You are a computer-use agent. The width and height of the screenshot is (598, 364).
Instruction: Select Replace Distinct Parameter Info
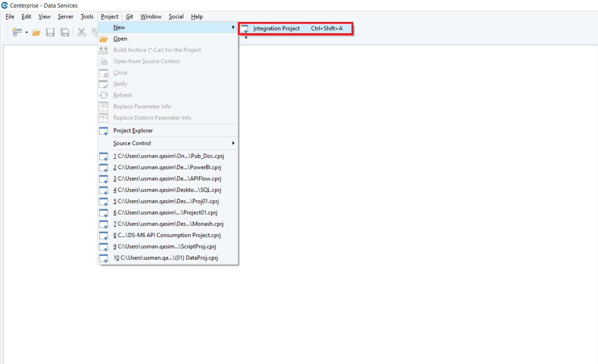coord(168,118)
